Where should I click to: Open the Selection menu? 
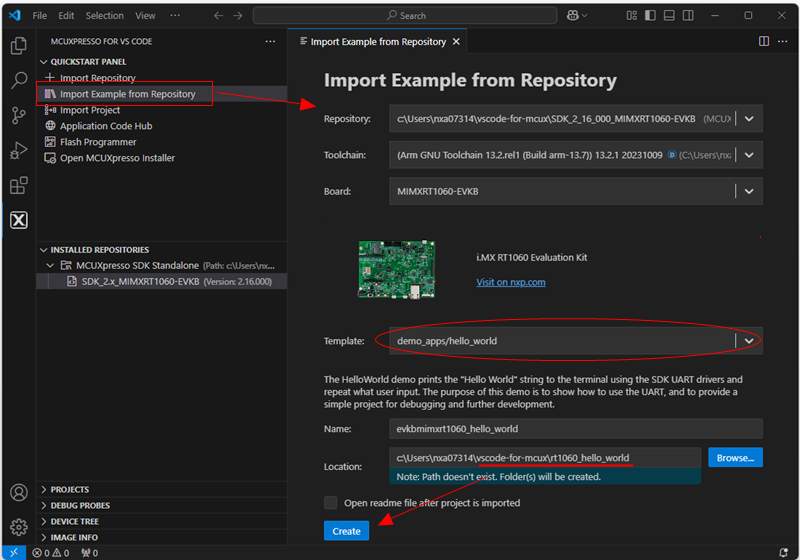[105, 16]
